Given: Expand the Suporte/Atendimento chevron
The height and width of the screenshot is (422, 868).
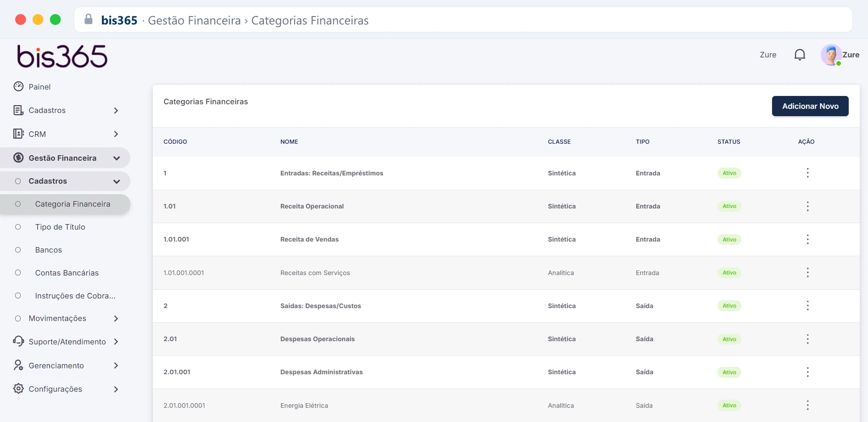Looking at the screenshot, I should 116,342.
